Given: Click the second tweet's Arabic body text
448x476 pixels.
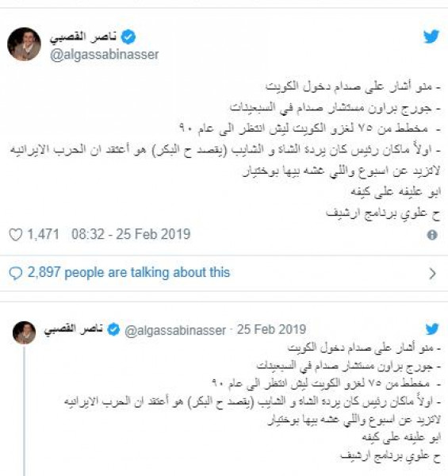Looking at the screenshot, I should point(252,401).
